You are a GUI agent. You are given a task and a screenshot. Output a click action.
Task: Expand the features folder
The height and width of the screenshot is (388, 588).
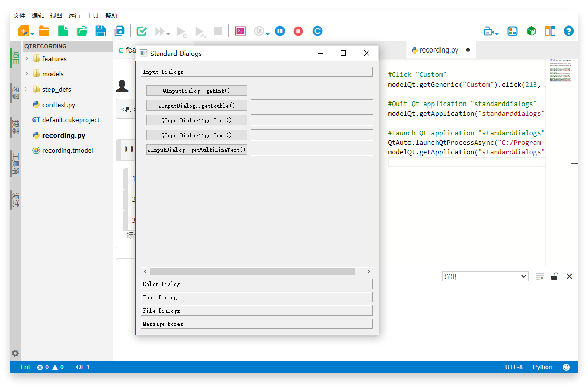(x=27, y=59)
